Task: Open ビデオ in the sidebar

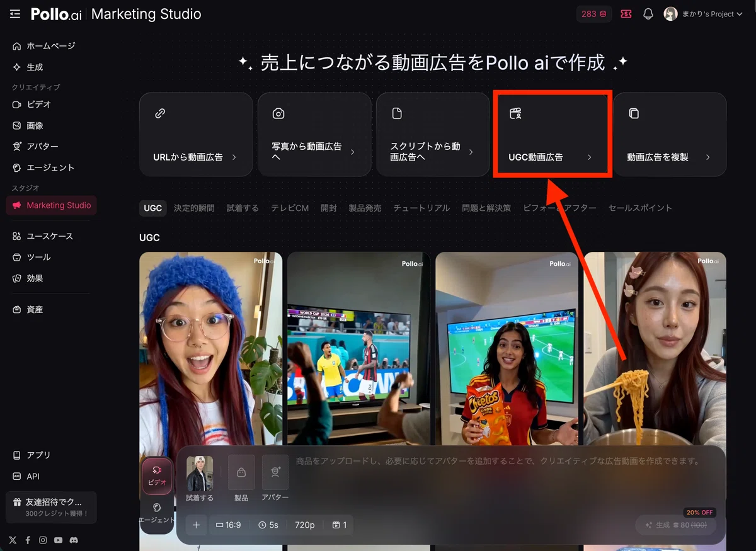Action: [x=51, y=105]
